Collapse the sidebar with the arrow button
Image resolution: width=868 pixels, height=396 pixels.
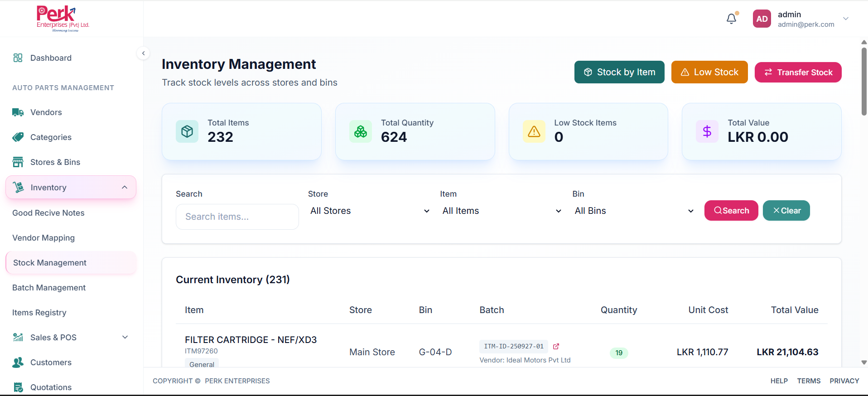(143, 53)
